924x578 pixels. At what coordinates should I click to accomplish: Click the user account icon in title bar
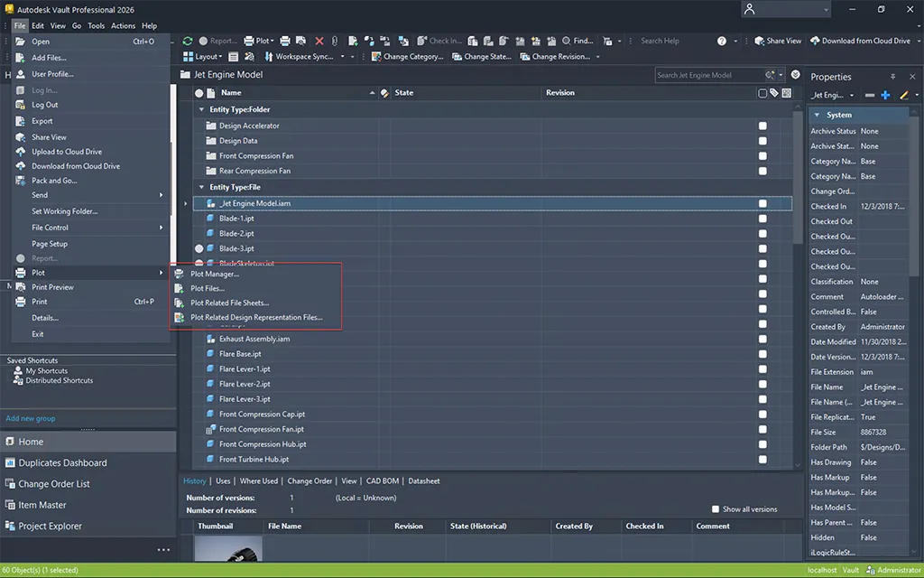(x=750, y=9)
